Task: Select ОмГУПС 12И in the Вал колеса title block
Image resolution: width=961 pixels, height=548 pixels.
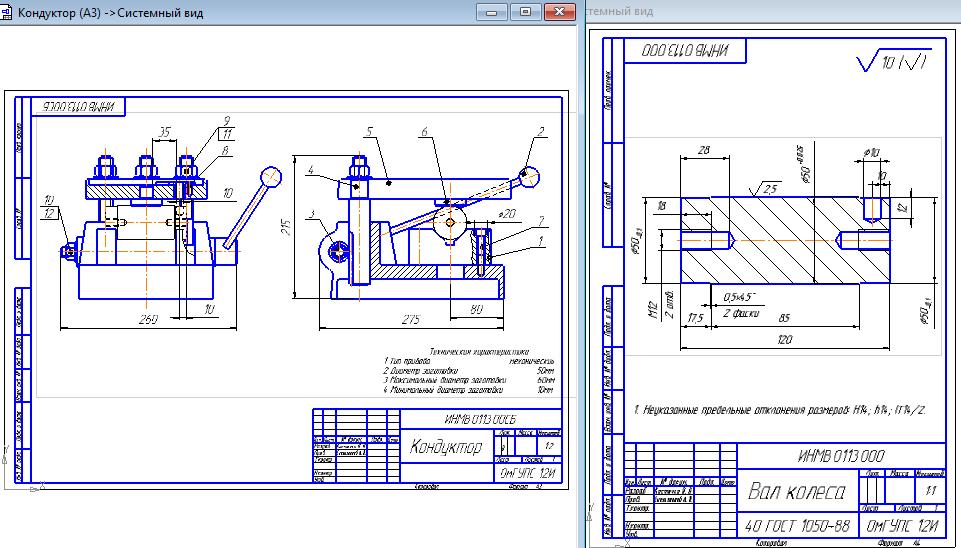Action: 902,526
